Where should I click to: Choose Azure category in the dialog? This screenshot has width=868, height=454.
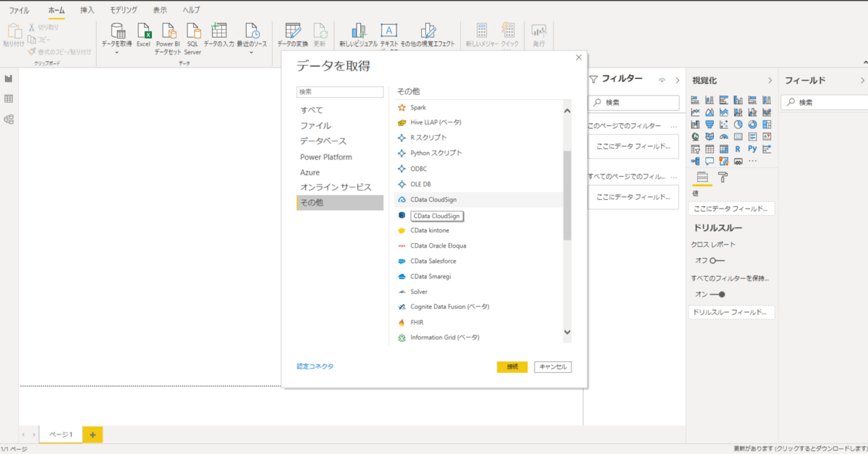pos(340,172)
